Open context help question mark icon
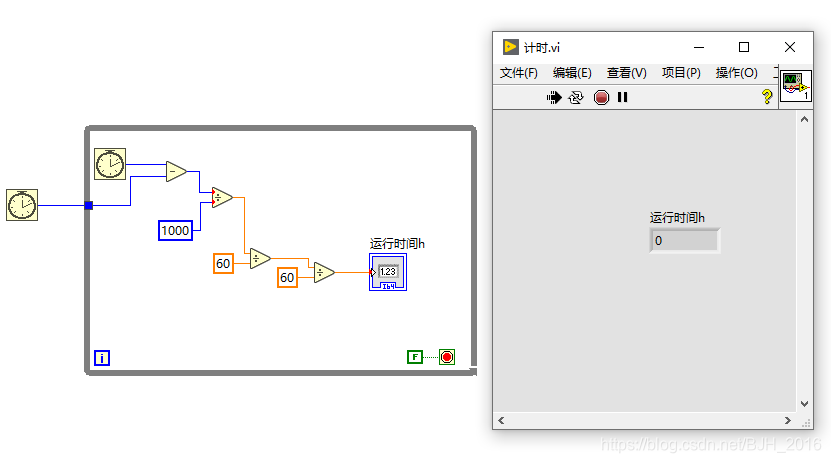The height and width of the screenshot is (463, 831). (766, 96)
